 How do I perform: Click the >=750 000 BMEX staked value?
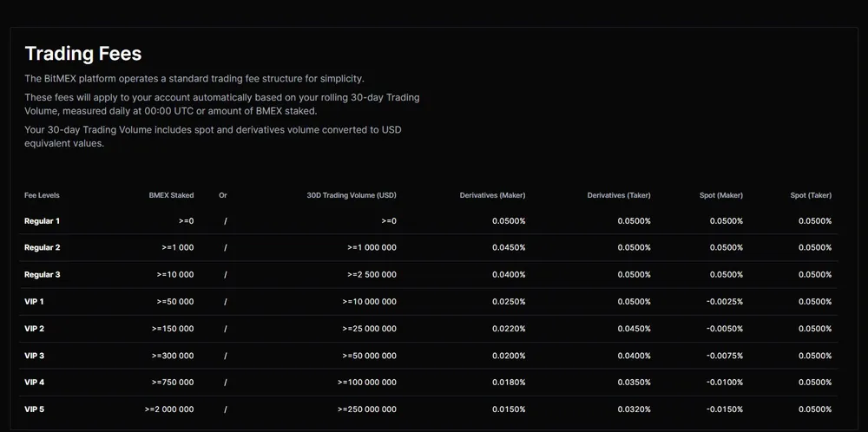point(173,383)
